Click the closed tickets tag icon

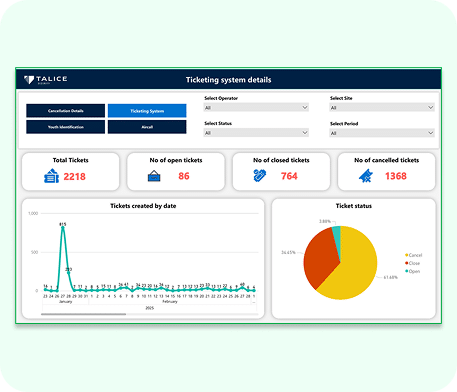(x=260, y=175)
